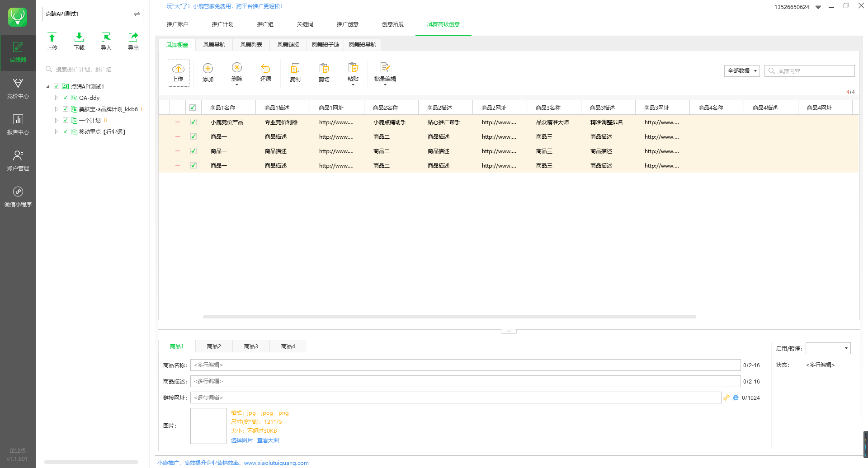Click the 商品名称 input field
Image resolution: width=868 pixels, height=468 pixels.
click(x=465, y=365)
